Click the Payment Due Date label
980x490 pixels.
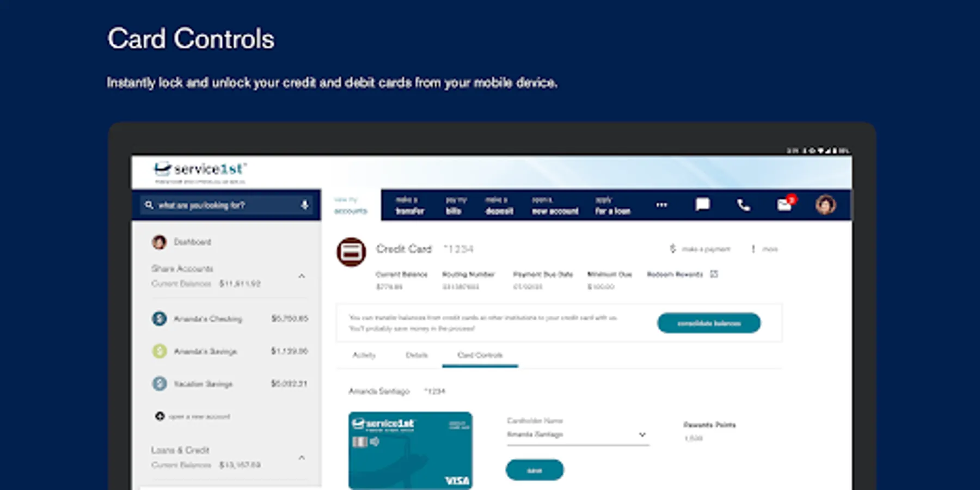tap(543, 274)
